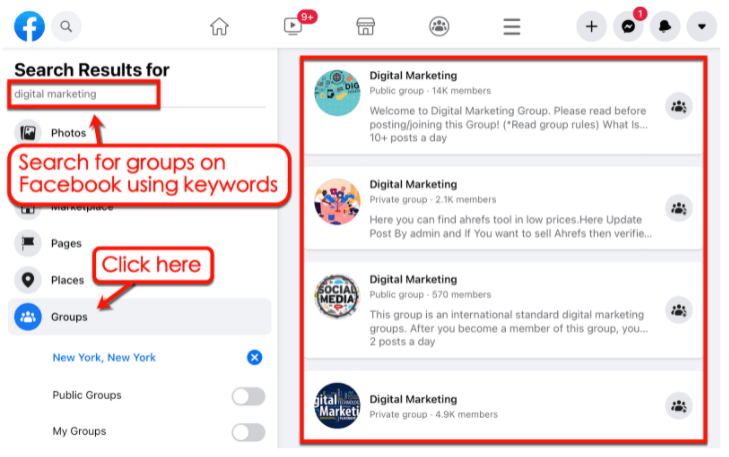The image size is (729, 457).
Task: Open the Groups icon in the top navigation
Action: click(439, 26)
